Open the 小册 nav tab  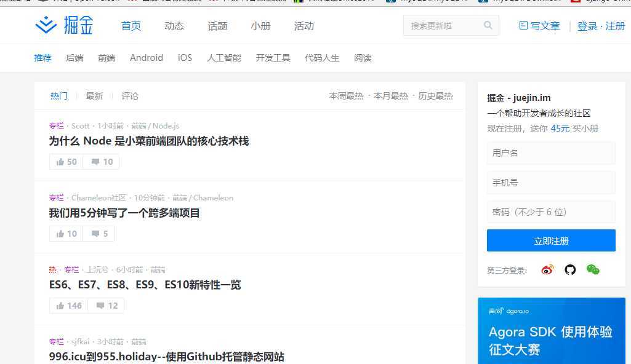tap(261, 26)
